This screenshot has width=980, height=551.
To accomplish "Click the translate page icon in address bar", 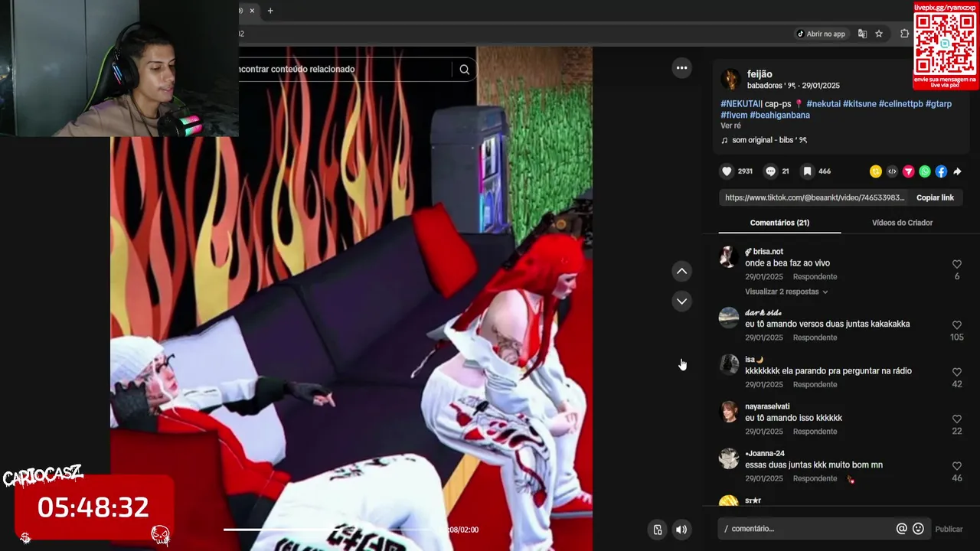I will click(x=862, y=34).
